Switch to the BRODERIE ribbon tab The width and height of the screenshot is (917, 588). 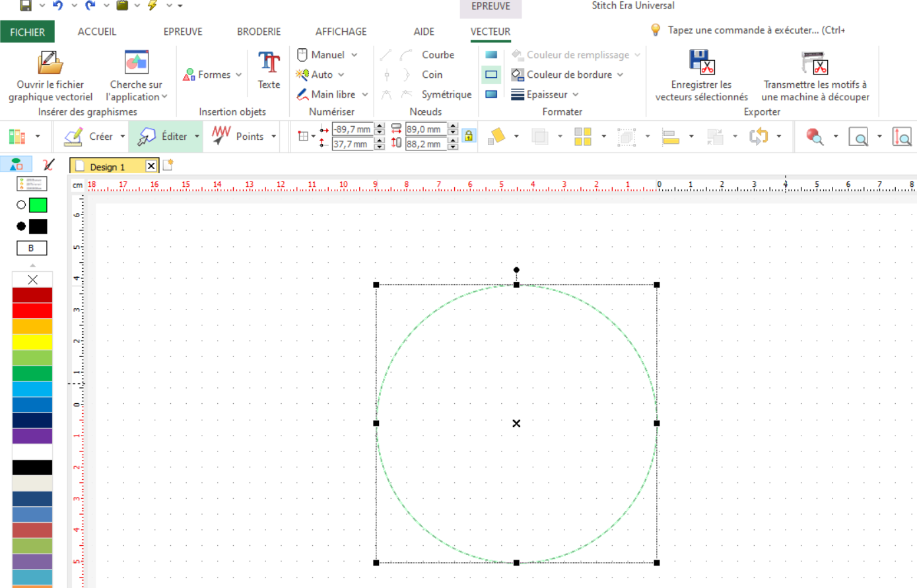point(259,32)
